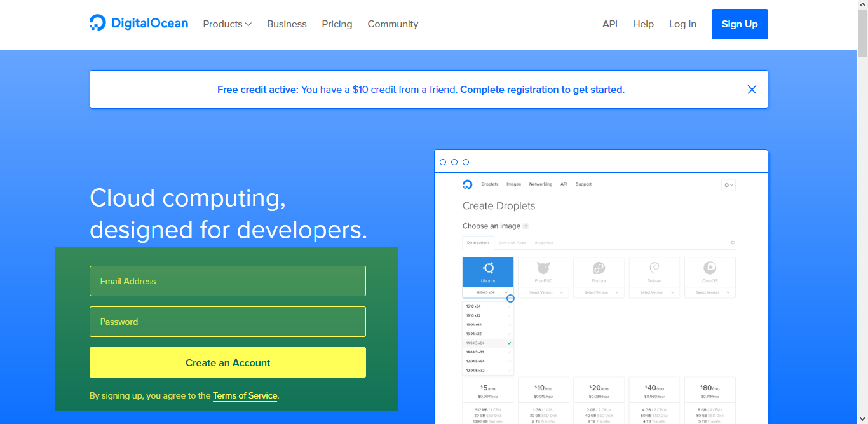This screenshot has width=868, height=424.
Task: Click the Distributions tab in the preview
Action: coord(478,243)
